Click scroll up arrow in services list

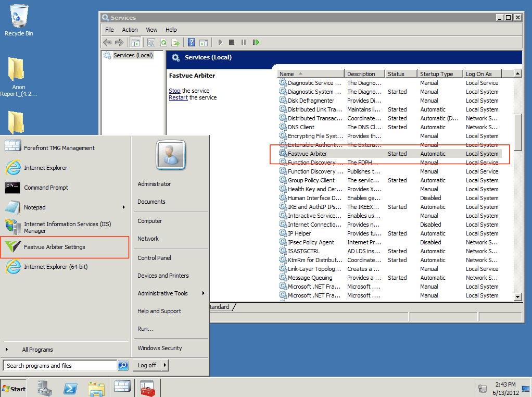[518, 73]
